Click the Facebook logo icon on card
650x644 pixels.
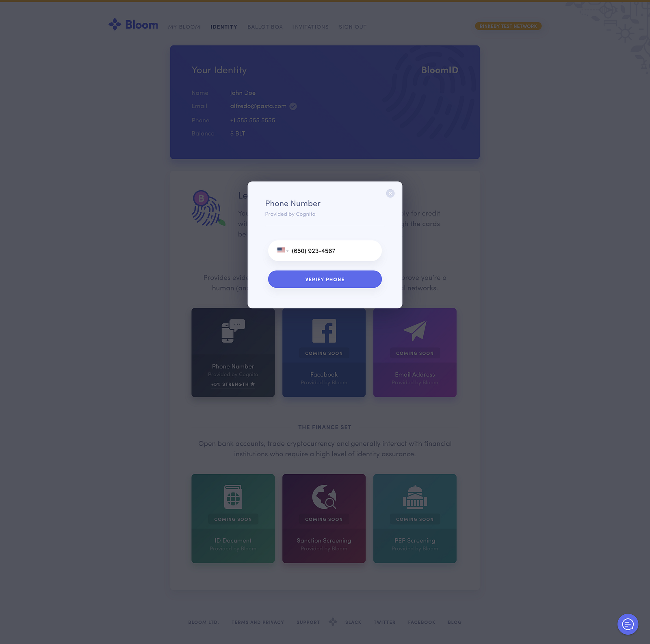(324, 331)
